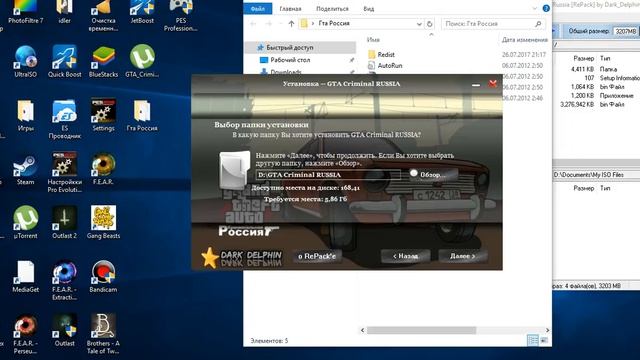
Task: Click the Explorer search field
Action: 493,24
